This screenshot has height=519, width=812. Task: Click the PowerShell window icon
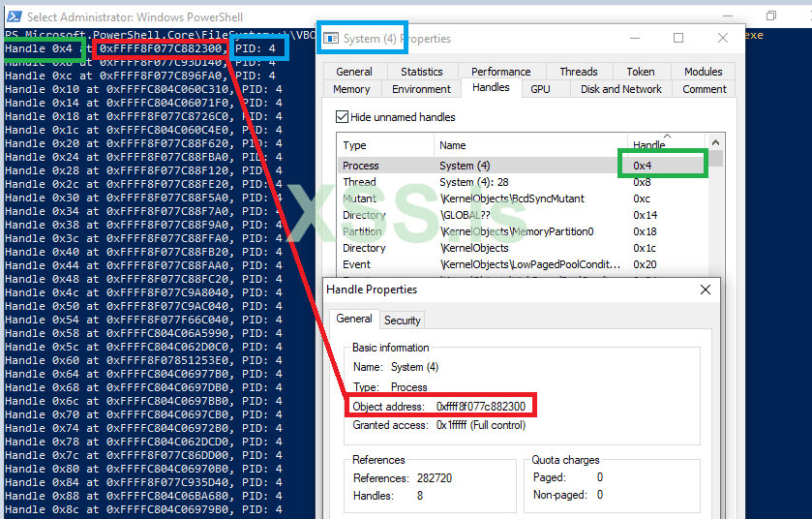point(14,16)
